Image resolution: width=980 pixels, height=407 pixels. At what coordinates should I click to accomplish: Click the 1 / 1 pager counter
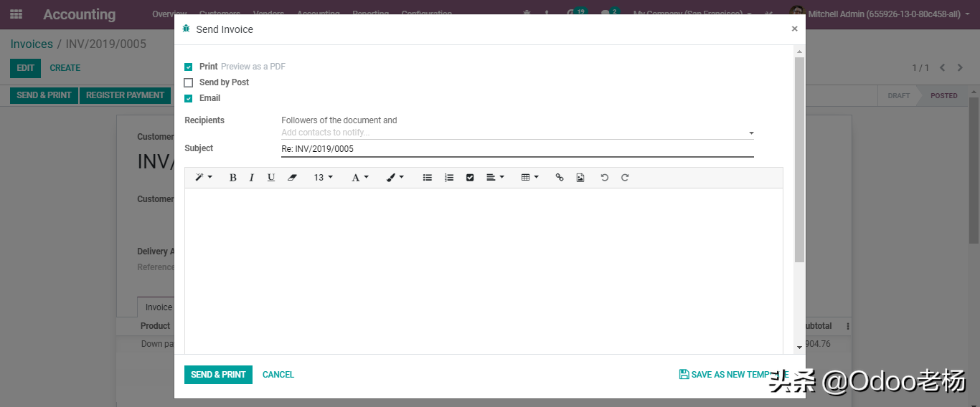tap(920, 68)
